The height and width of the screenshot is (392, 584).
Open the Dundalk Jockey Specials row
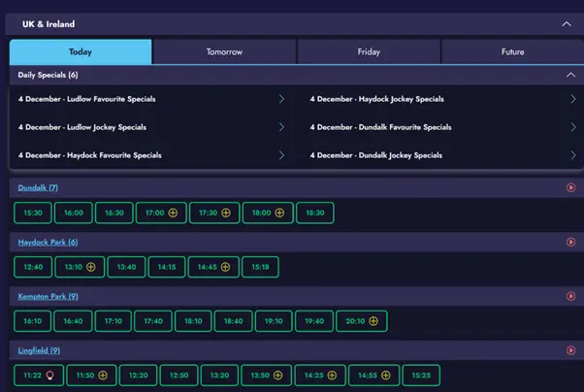pyautogui.click(x=376, y=155)
